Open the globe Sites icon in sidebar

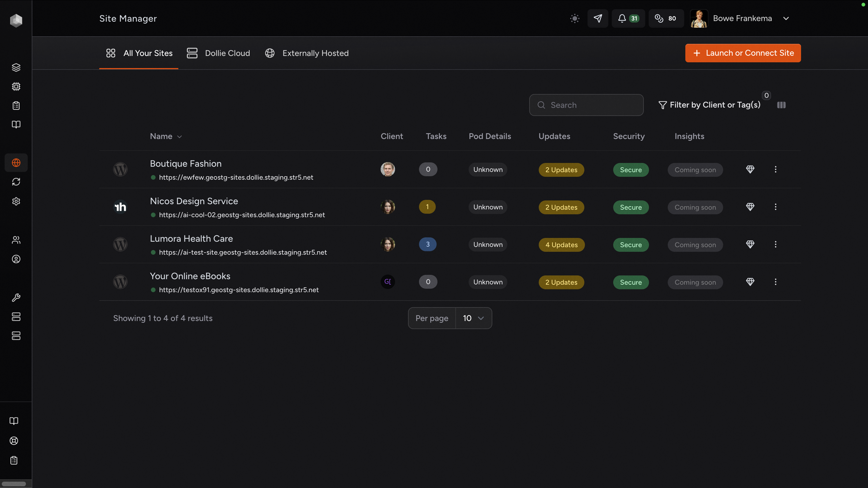[x=16, y=163]
